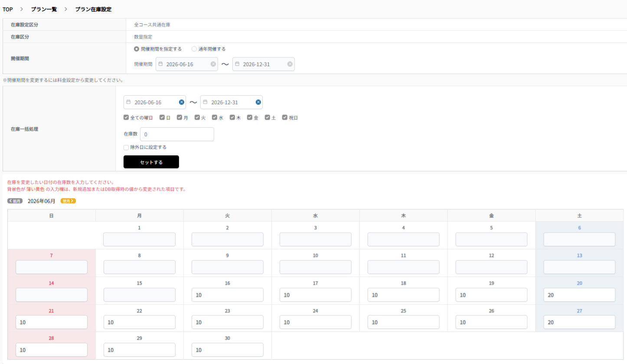Uncheck the 日 weekday checkbox
Image resolution: width=627 pixels, height=364 pixels.
pyautogui.click(x=162, y=117)
